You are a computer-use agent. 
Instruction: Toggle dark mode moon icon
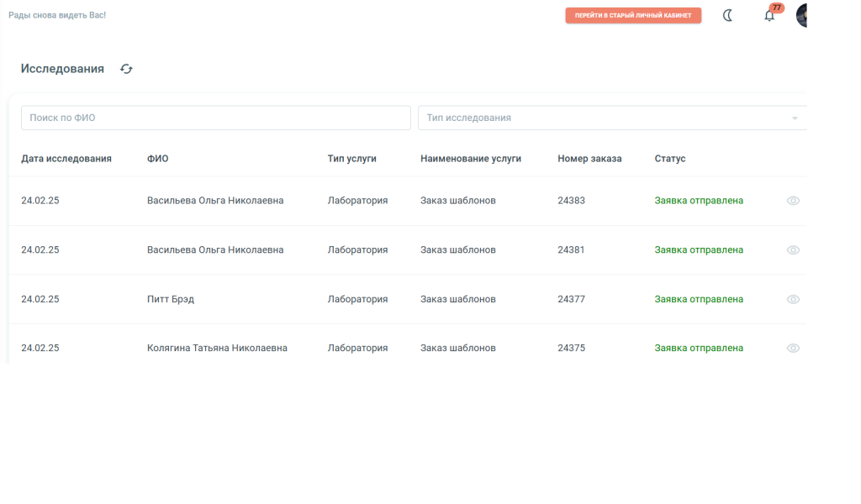[x=728, y=15]
